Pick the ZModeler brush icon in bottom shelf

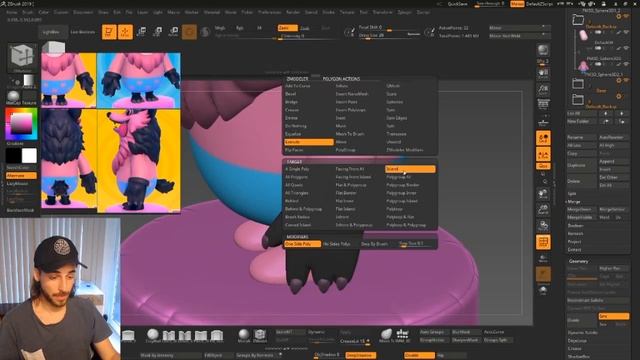pos(260,336)
